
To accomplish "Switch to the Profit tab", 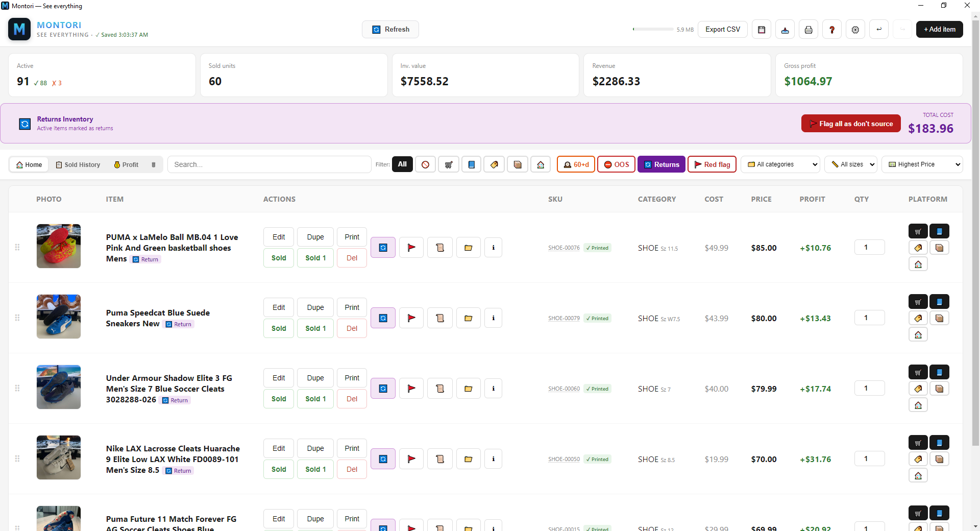I will tap(126, 164).
